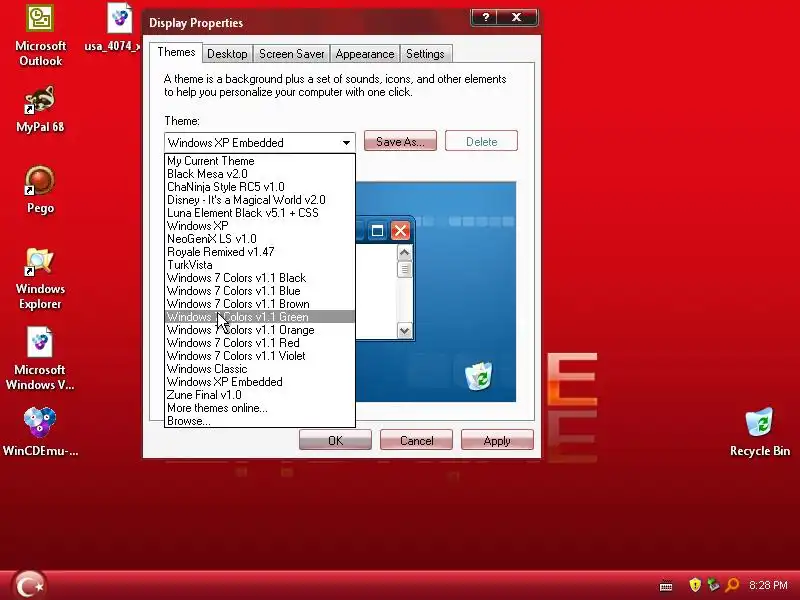
Task: Select the MyPal 68 desktop shortcut
Action: coord(40,110)
